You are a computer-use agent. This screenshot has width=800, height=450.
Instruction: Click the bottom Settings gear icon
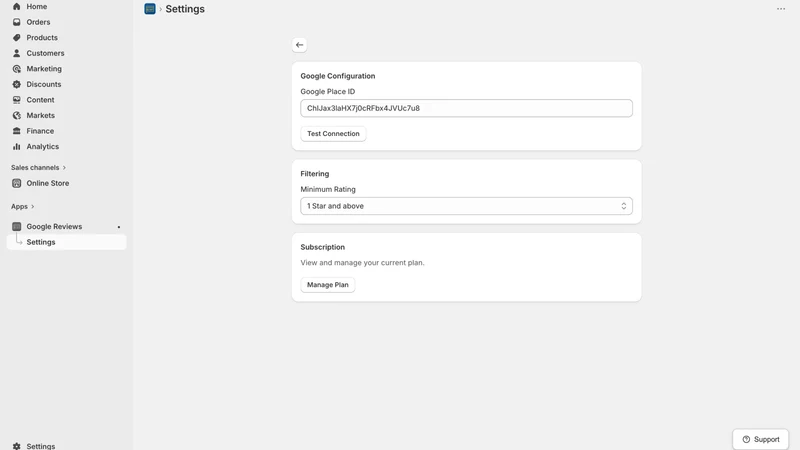coord(16,446)
